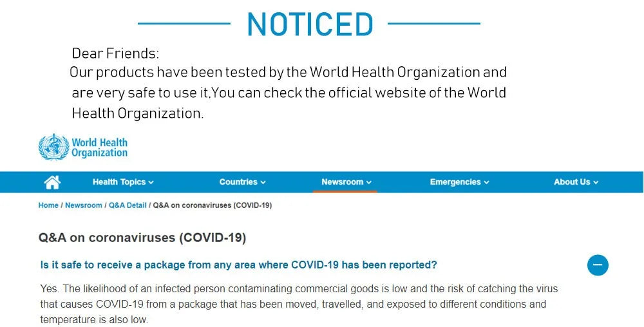Click the package safety question heading
This screenshot has height=327, width=644.
point(239,265)
